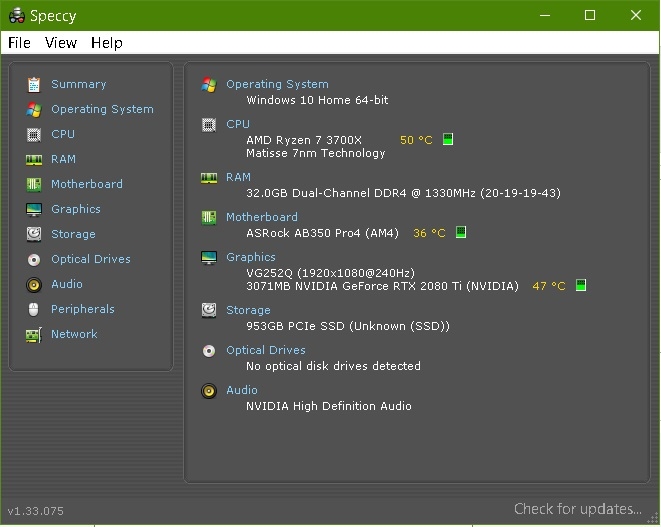This screenshot has height=527, width=661.
Task: Open Audio section from sidebar
Action: coord(67,284)
